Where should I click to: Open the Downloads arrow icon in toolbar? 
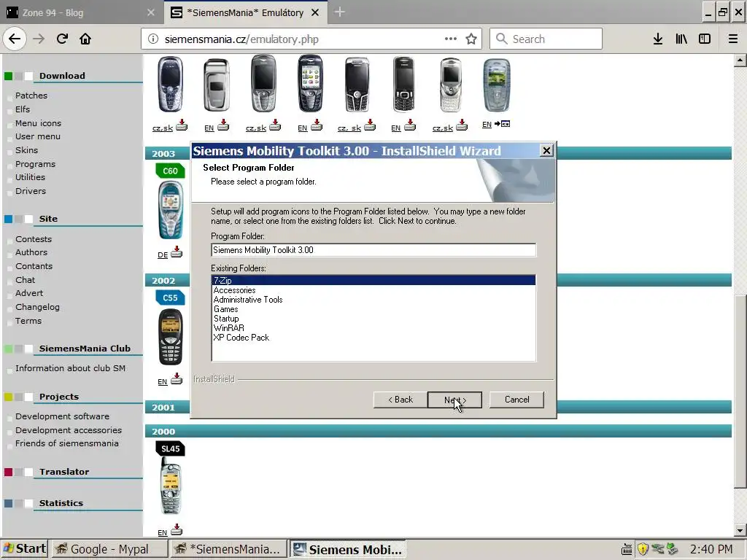pos(658,39)
